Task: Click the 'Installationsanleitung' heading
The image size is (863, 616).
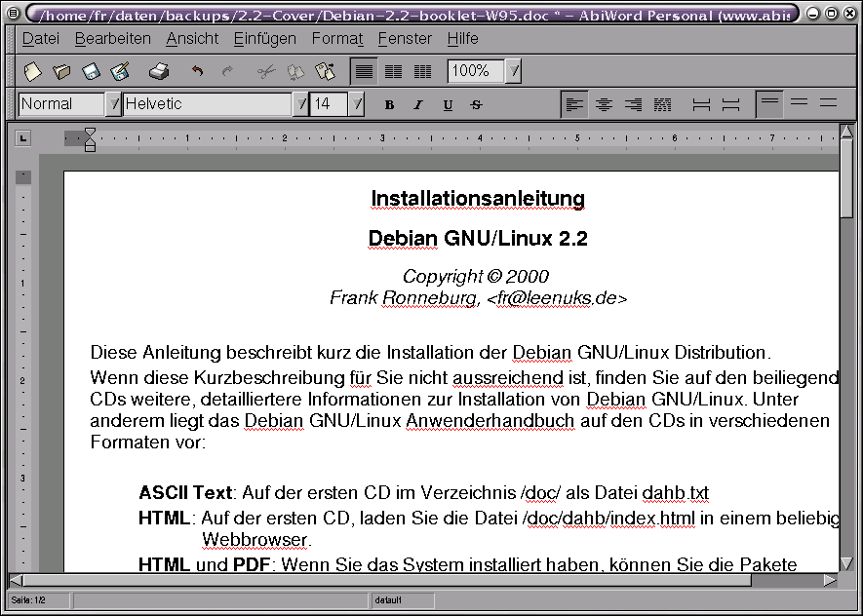Action: click(x=478, y=199)
